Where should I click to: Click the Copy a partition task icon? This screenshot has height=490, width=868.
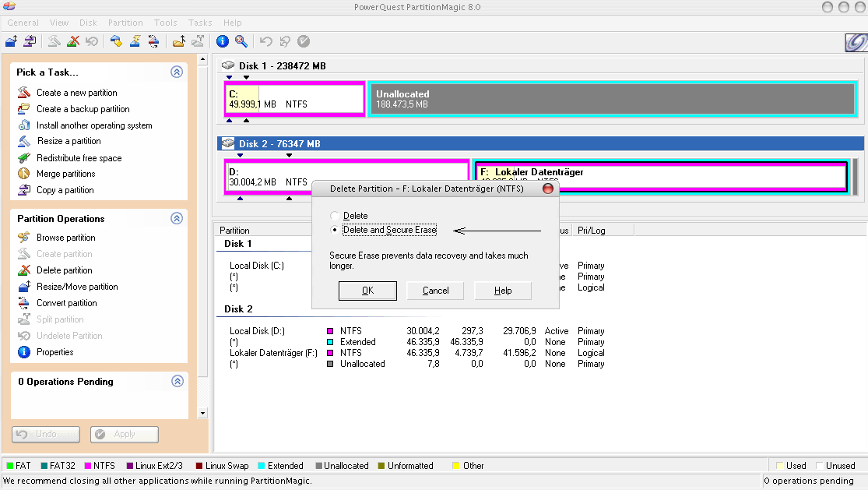24,190
